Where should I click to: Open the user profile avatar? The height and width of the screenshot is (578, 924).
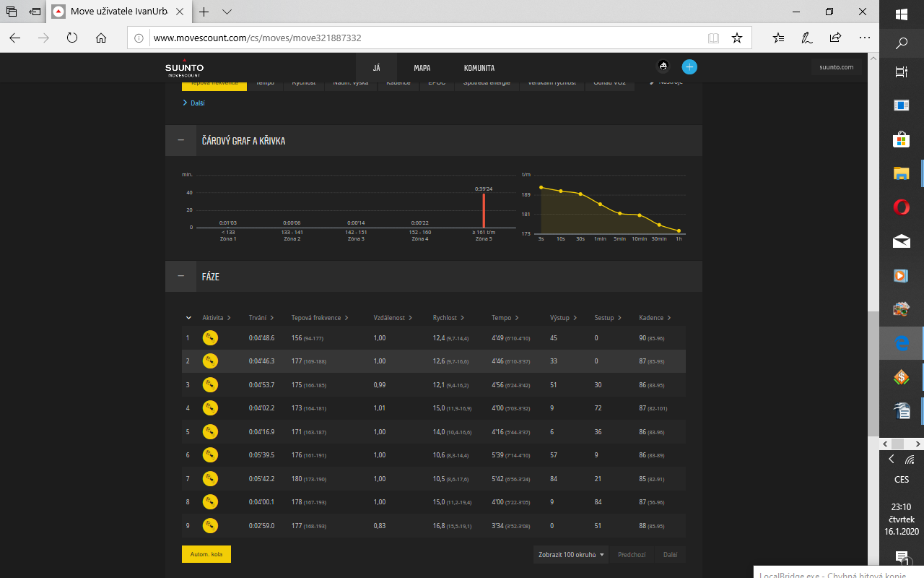663,67
